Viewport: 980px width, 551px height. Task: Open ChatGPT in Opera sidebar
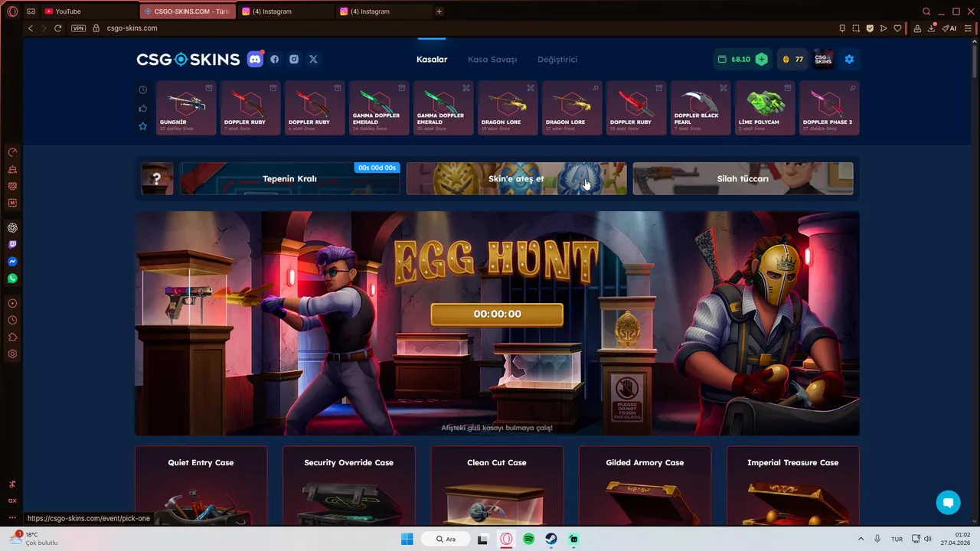click(12, 227)
